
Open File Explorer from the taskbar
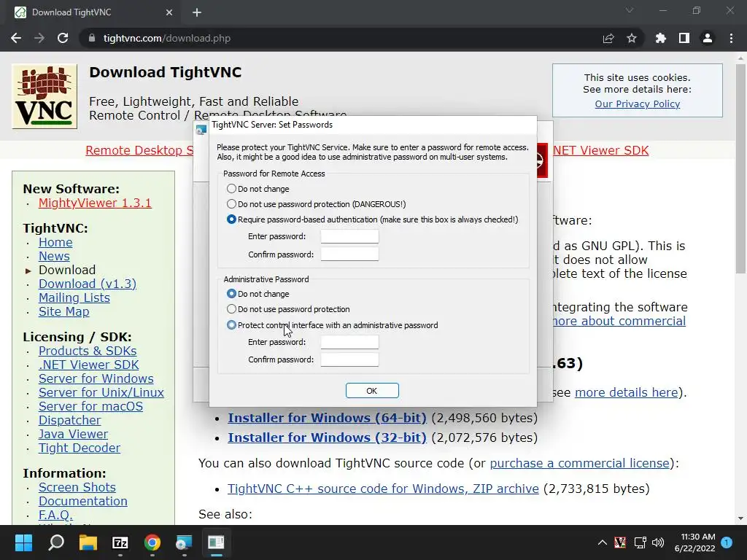[x=88, y=542]
